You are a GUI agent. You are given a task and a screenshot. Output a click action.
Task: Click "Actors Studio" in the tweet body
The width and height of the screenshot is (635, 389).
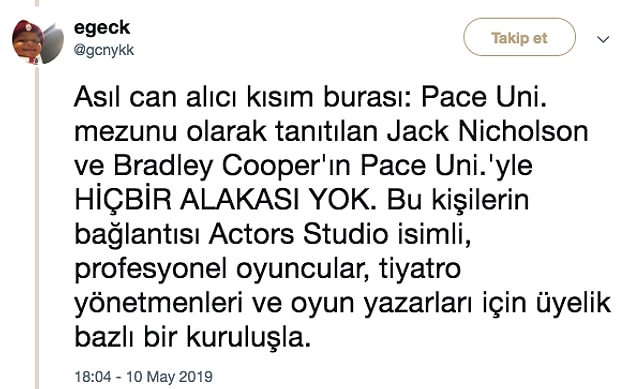click(x=298, y=234)
